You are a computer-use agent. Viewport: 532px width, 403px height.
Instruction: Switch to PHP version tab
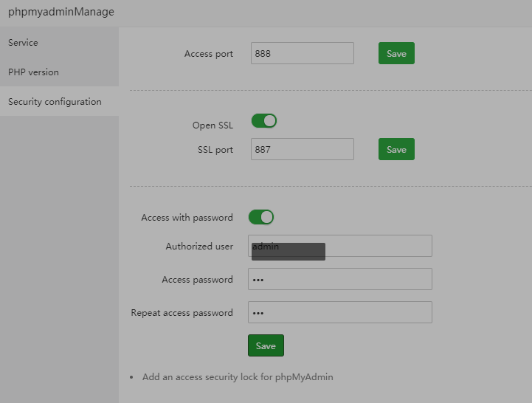click(x=33, y=72)
